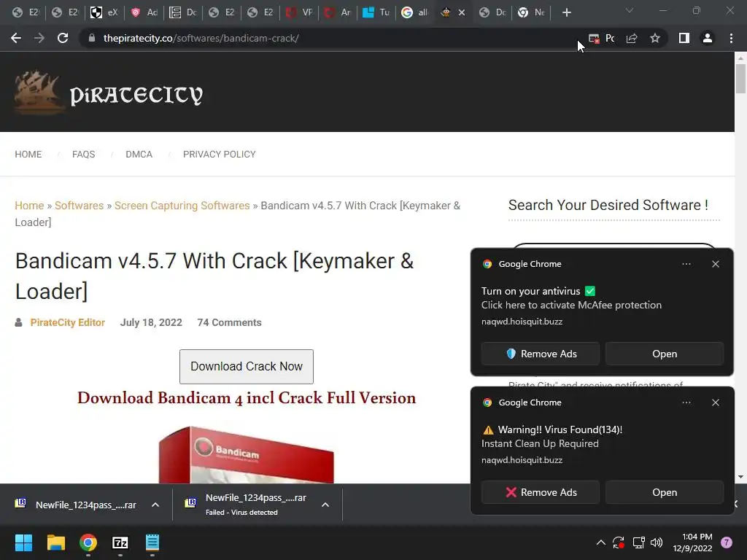This screenshot has height=560, width=747.
Task: Close the active PirateCity tab
Action: coord(462,12)
